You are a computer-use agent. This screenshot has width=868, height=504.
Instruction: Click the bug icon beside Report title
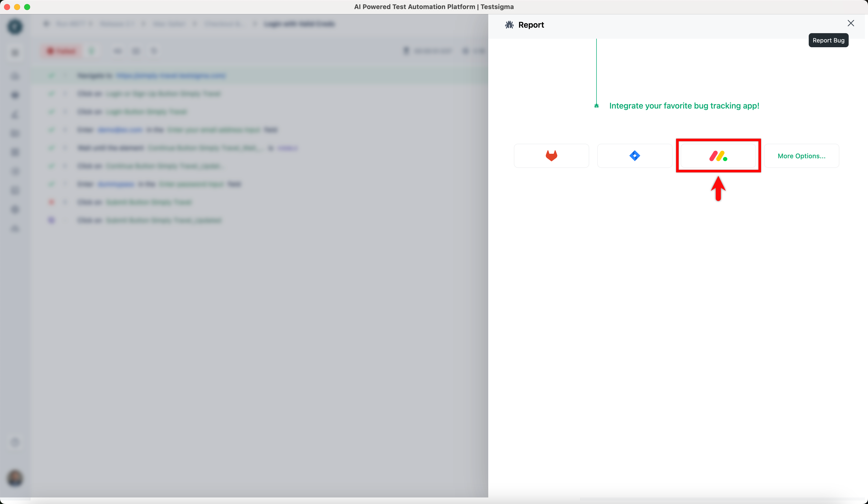coord(509,25)
